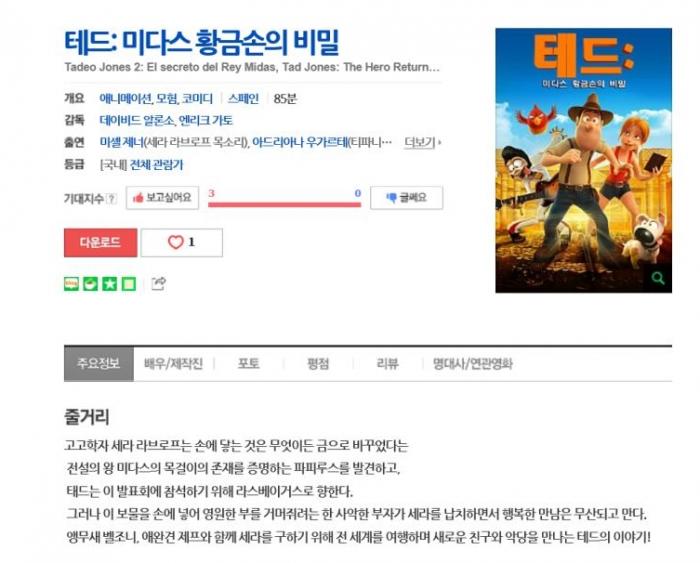The image size is (700, 563).
Task: Switch to the 배우/제작진 tab
Action: point(174,364)
